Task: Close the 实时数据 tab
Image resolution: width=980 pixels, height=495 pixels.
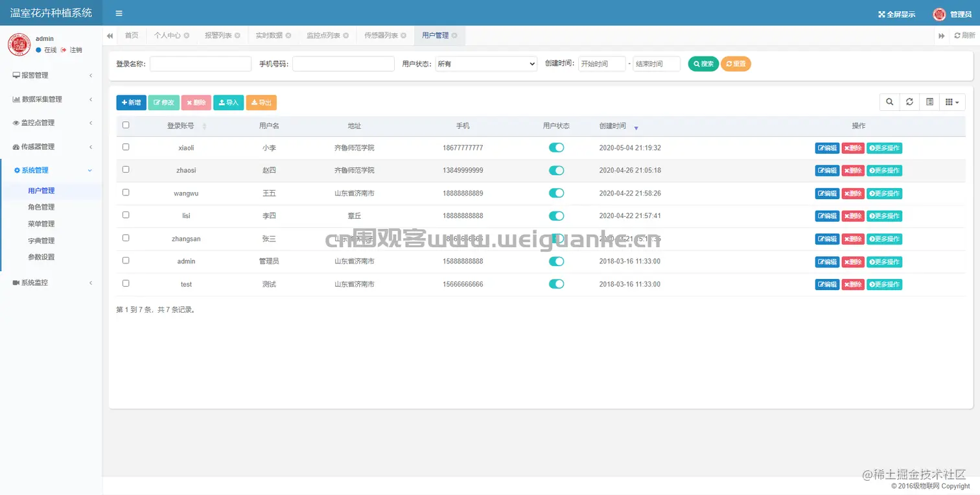Action: [x=288, y=36]
